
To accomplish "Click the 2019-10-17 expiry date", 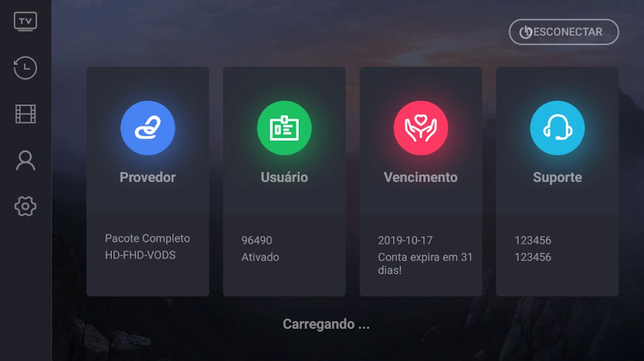I will point(406,240).
